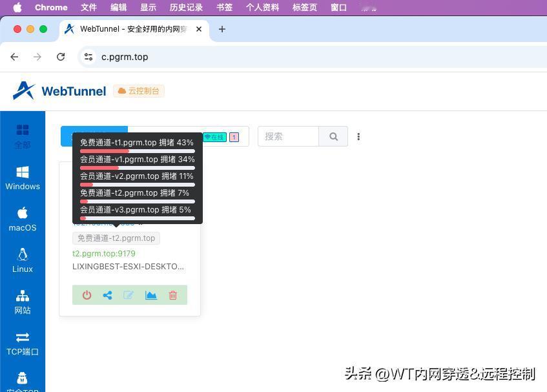Click 会员通道-v2.pgrm.top 拥堵 11% entry
Image resolution: width=547 pixels, height=392 pixels.
(x=137, y=176)
